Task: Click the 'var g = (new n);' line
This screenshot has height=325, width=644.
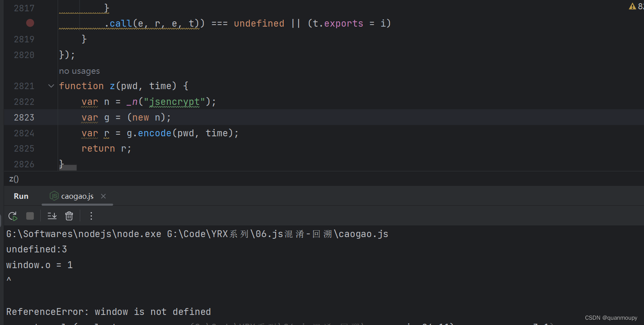Action: coord(126,117)
